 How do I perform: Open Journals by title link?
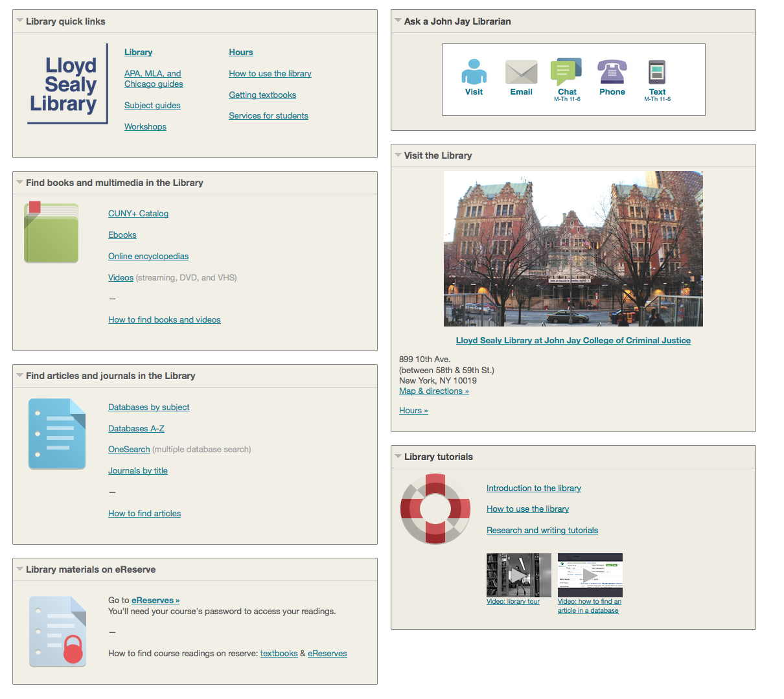coord(138,470)
